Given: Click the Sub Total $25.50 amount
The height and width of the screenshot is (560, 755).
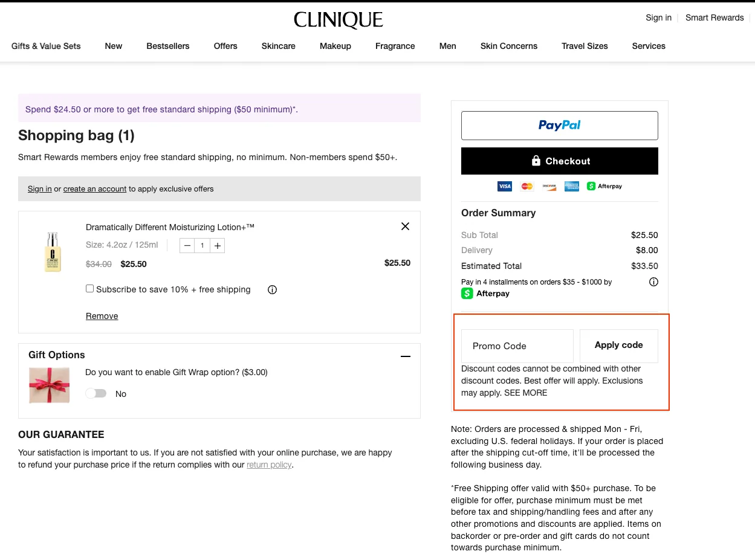Looking at the screenshot, I should click(644, 235).
